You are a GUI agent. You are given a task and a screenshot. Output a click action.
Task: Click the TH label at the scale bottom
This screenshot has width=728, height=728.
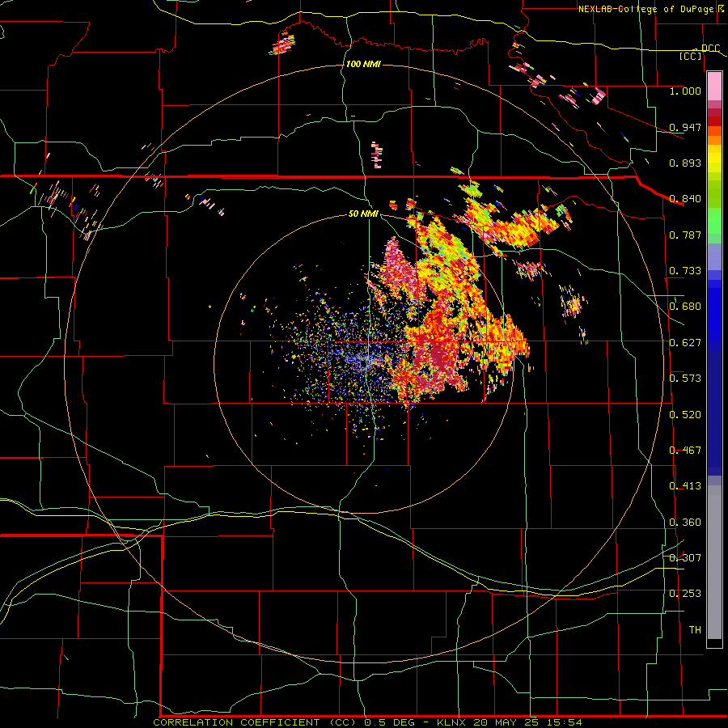(695, 630)
